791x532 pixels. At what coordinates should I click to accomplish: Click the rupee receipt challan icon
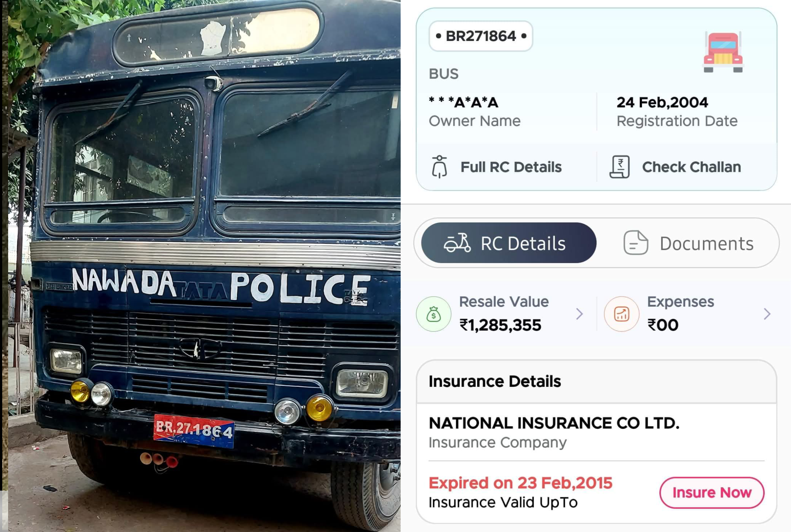coord(620,167)
